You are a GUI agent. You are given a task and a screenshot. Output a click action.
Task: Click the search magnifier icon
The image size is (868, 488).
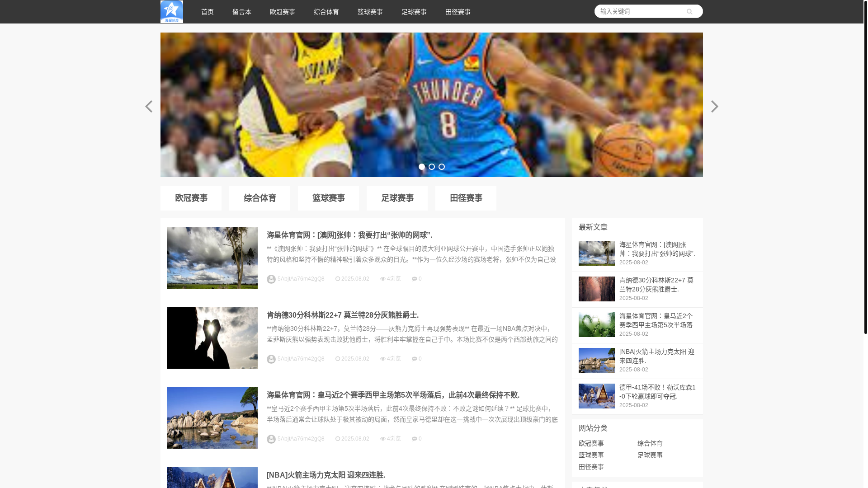pyautogui.click(x=689, y=12)
